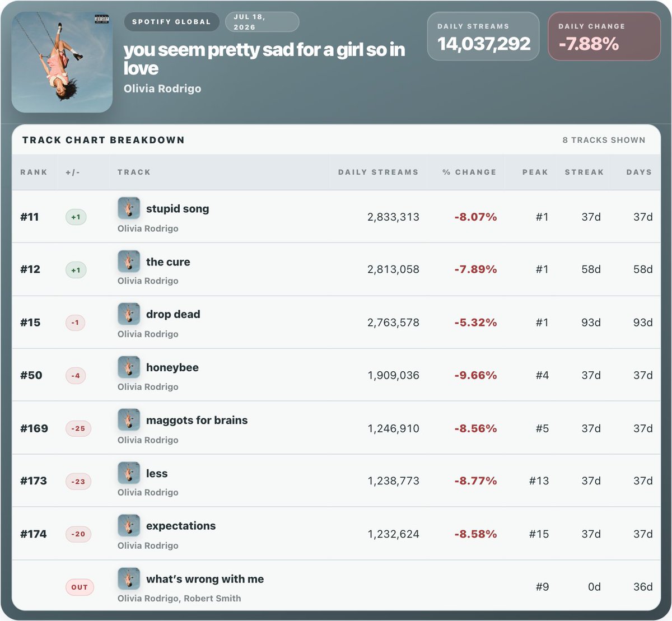This screenshot has height=621, width=672.
Task: Click stupid song track thumbnail icon
Action: tap(129, 208)
